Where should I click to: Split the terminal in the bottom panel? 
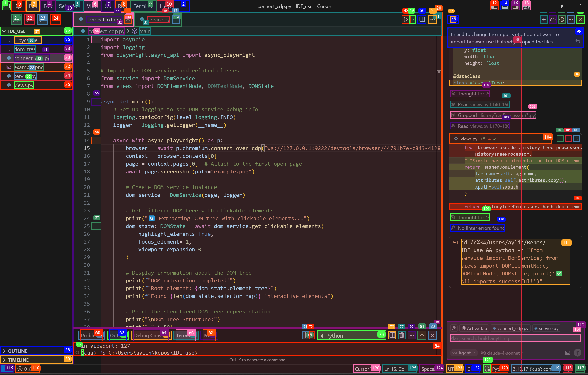[392, 335]
